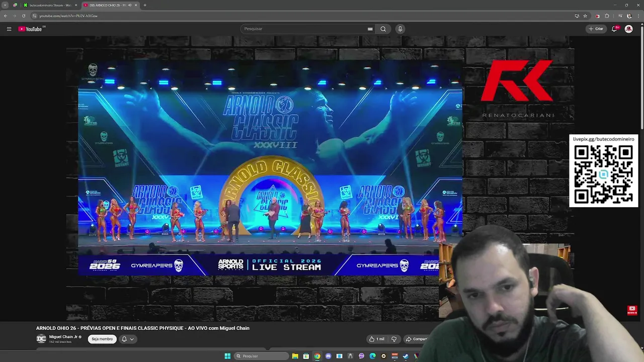
Task: Expand the subscription notification bell dropdown
Action: pos(128,339)
